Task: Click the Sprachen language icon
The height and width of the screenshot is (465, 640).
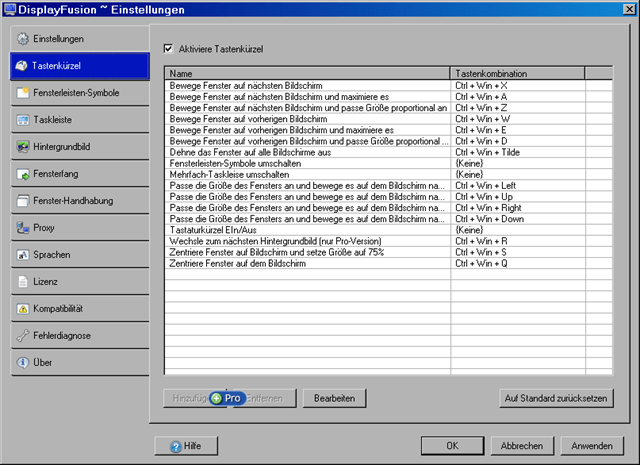Action: click(x=22, y=255)
